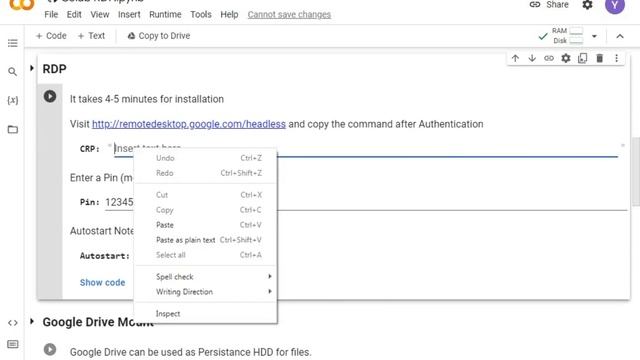The image size is (640, 360).
Task: Click the Google Drive Mount heading
Action: [x=98, y=322]
